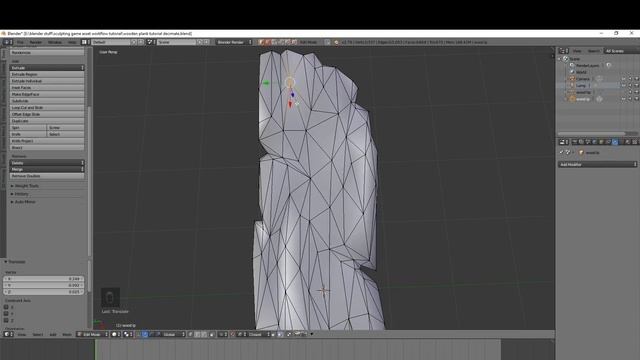Open the Closest snap target dropdown
The height and width of the screenshot is (360, 640).
[x=258, y=334]
